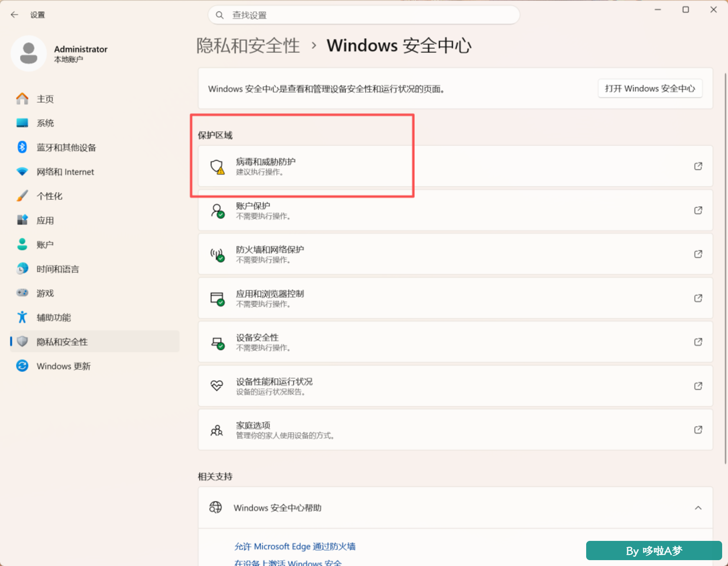
Task: Click the Personalization paintbrush icon
Action: click(x=22, y=196)
